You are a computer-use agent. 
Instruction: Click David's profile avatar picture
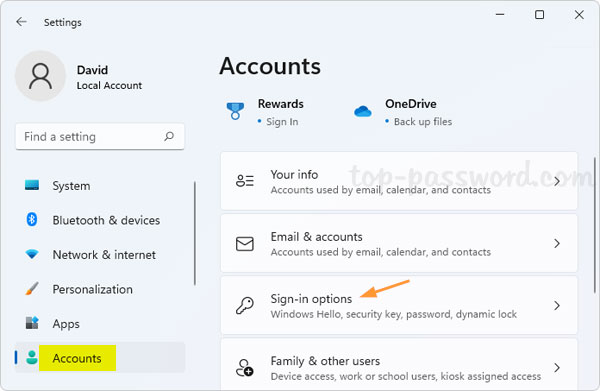tap(40, 76)
